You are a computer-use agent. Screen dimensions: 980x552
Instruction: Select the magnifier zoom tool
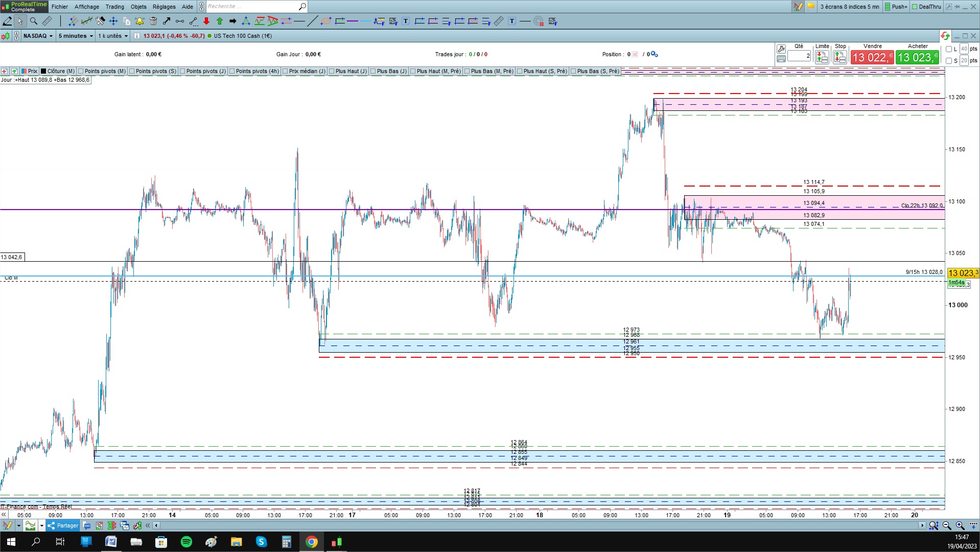(x=34, y=21)
